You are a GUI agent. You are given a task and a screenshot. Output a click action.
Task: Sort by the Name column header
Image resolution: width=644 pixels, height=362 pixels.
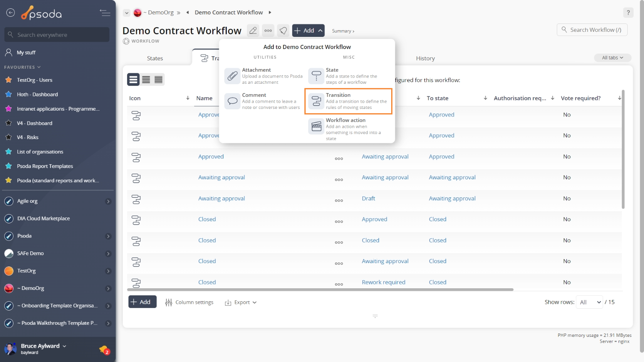tap(204, 98)
